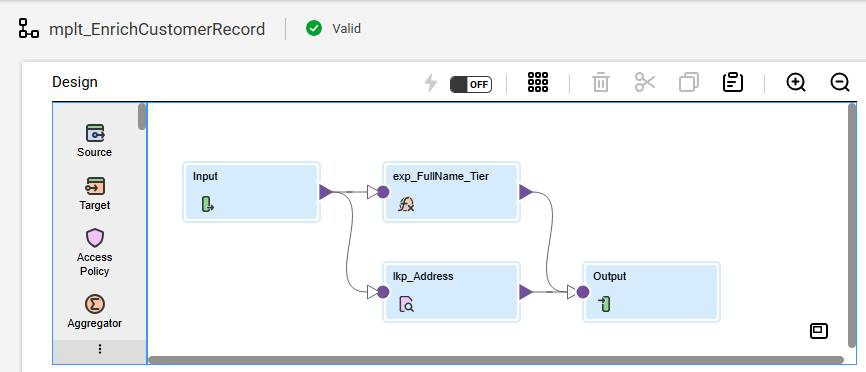The height and width of the screenshot is (372, 866).
Task: Click the Input transformation icon
Action: pyautogui.click(x=208, y=205)
